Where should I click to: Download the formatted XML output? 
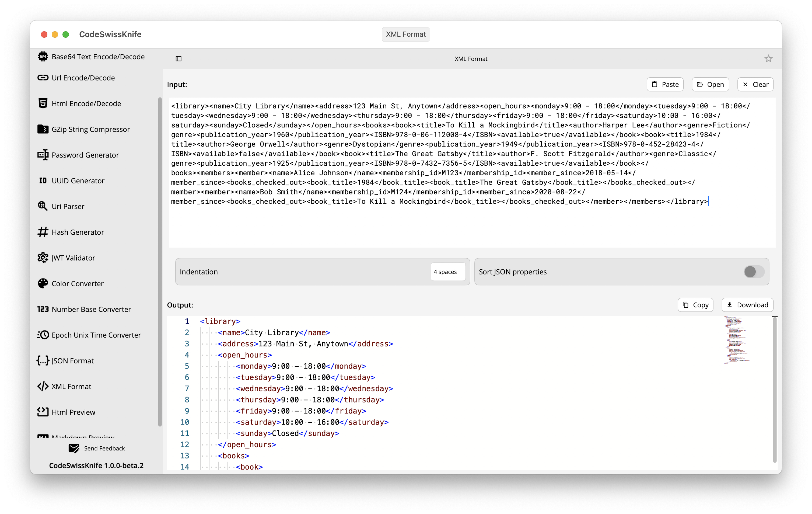[747, 305]
